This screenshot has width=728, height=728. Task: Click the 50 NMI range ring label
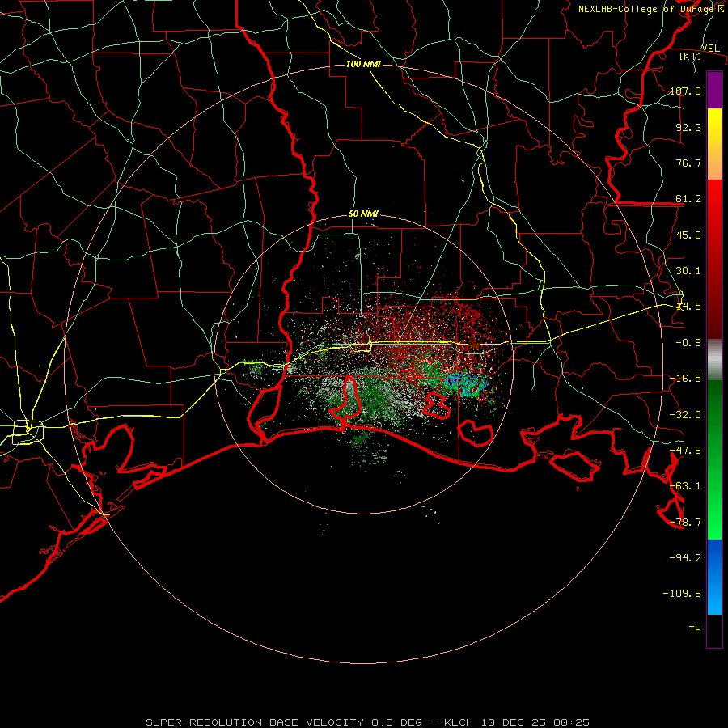[x=363, y=214]
